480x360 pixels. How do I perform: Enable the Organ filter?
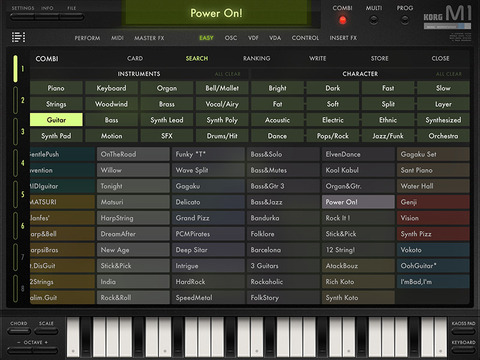pyautogui.click(x=167, y=88)
